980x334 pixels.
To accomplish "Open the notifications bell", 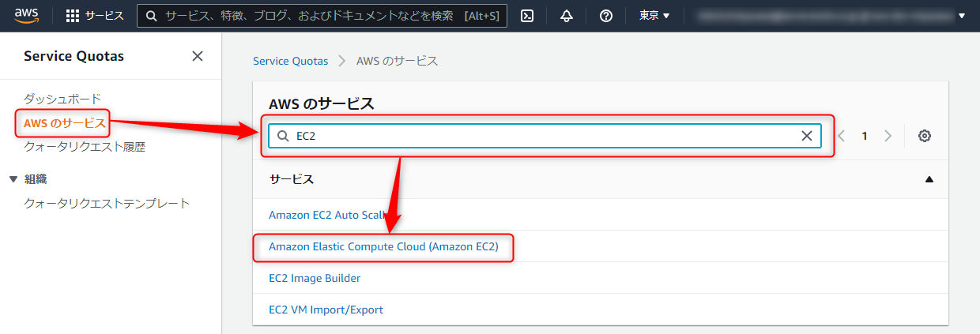I will click(x=567, y=16).
